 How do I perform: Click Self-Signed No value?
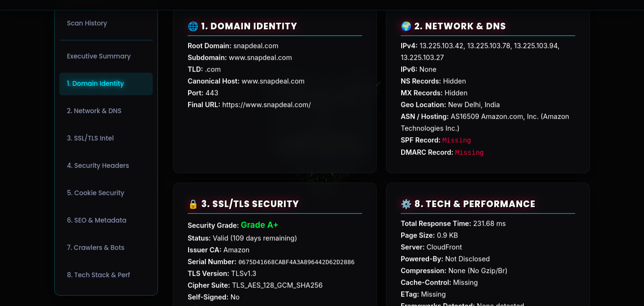click(235, 297)
